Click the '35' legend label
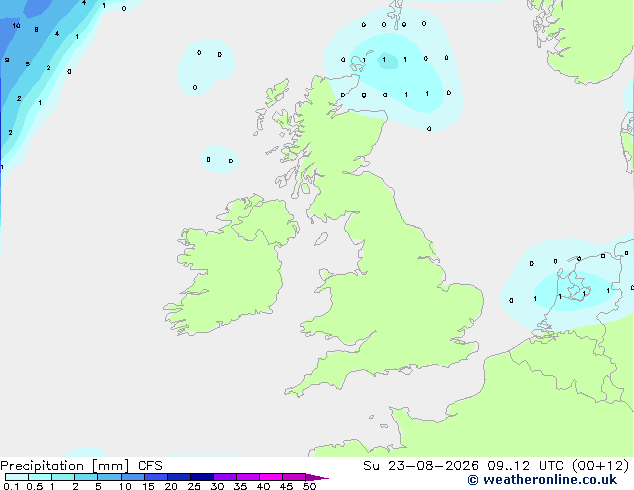 click(x=240, y=486)
